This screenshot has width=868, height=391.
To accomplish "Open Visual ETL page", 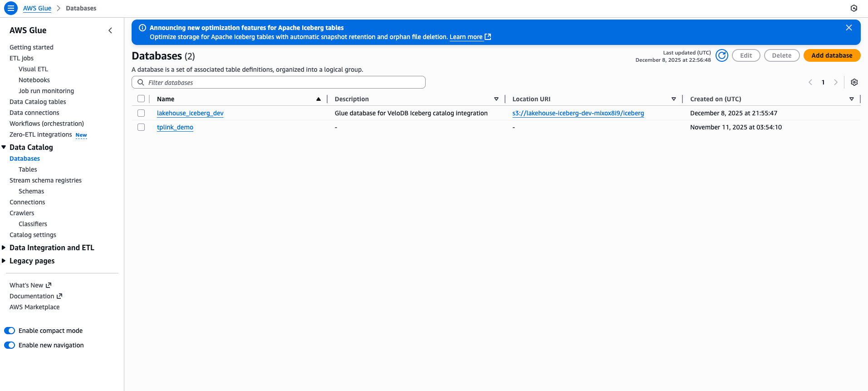I will coord(33,69).
